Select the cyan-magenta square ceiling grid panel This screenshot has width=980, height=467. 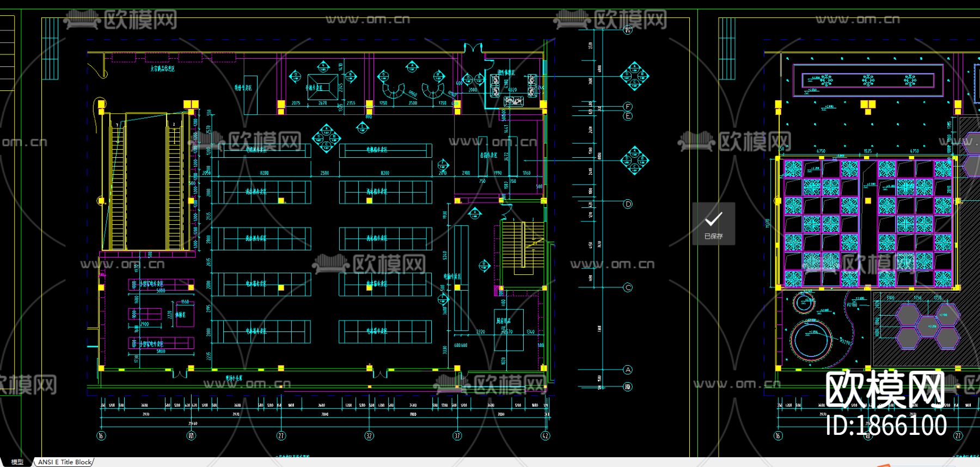(868, 223)
